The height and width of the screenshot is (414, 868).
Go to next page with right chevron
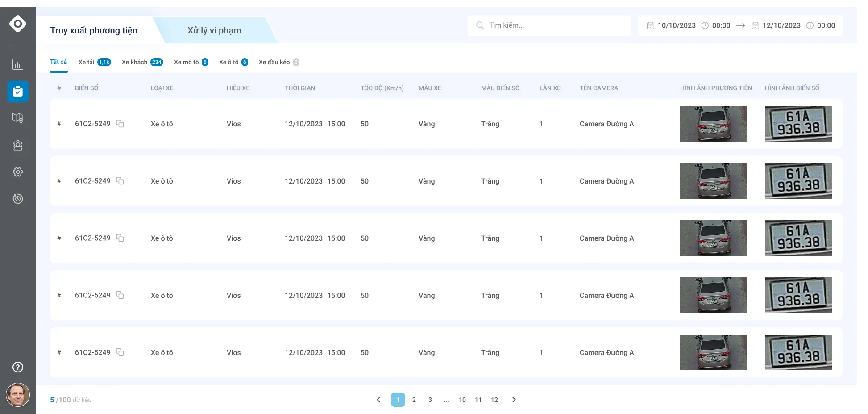[x=514, y=400]
